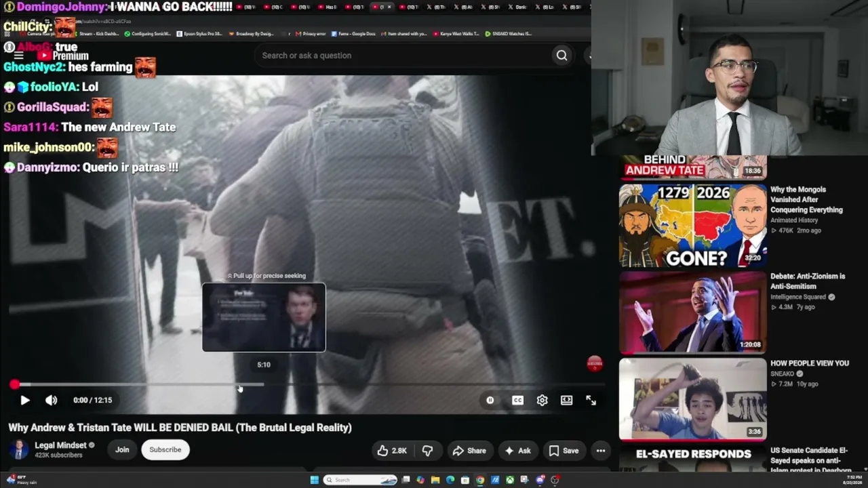Open YouTube Premium home logo

(x=63, y=56)
